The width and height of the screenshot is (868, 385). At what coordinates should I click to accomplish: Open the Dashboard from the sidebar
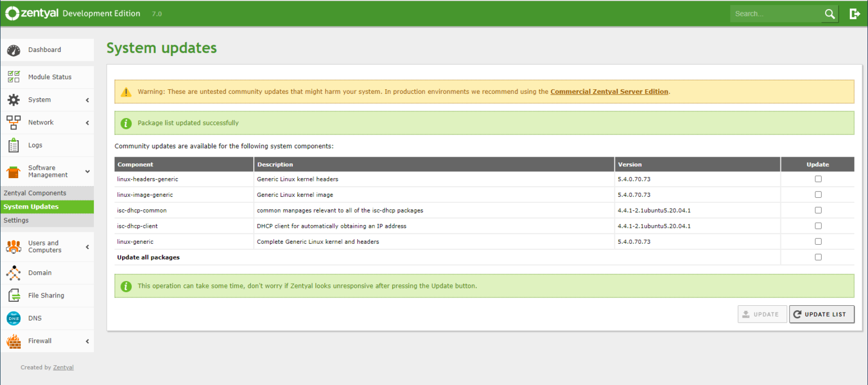(12, 50)
